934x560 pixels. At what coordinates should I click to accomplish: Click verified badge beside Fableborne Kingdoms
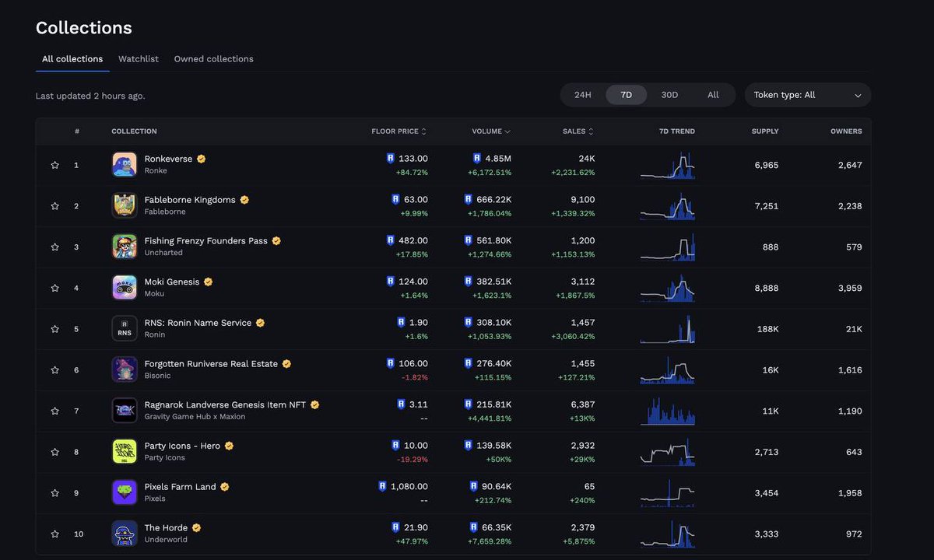pyautogui.click(x=244, y=200)
